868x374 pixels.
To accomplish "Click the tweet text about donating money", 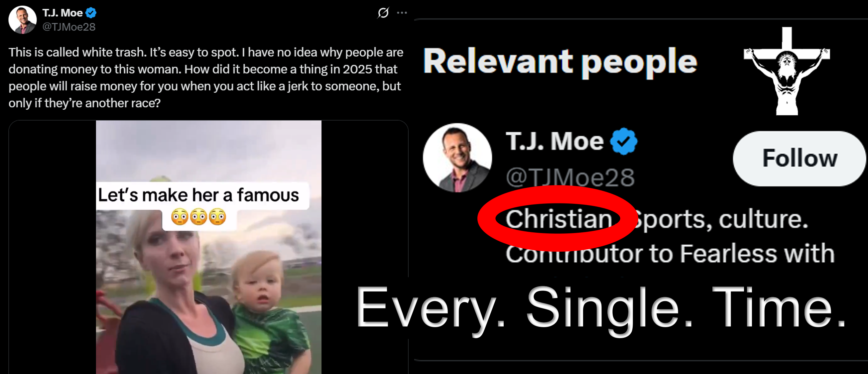I will tap(206, 77).
